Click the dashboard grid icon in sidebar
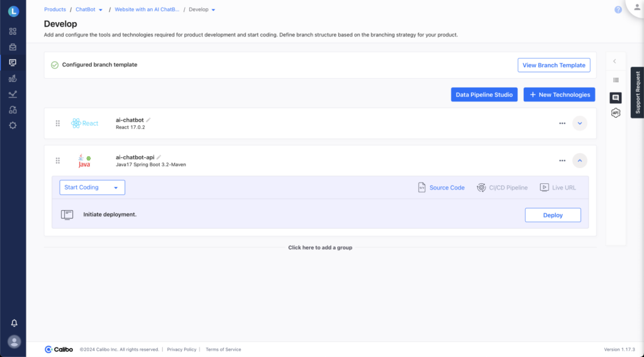644x357 pixels. pos(13,31)
